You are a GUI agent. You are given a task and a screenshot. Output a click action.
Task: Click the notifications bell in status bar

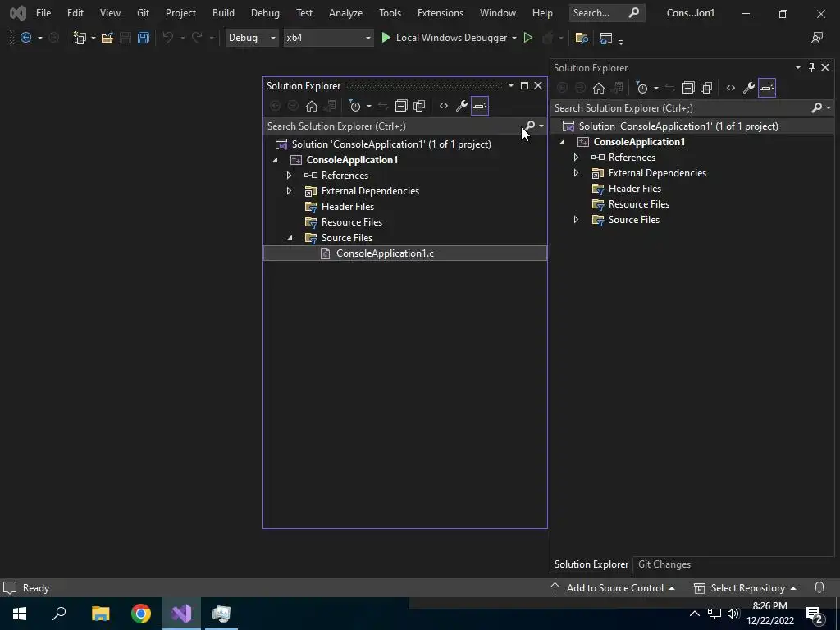point(819,587)
